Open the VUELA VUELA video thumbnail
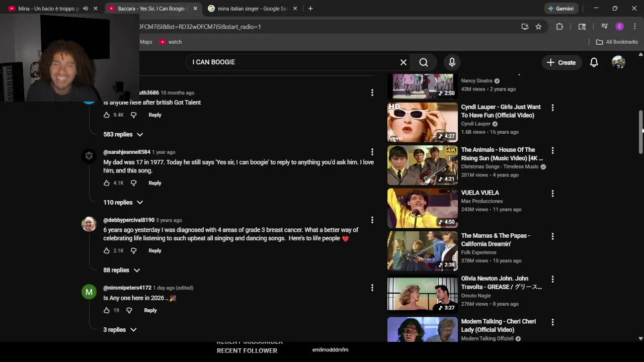The height and width of the screenshot is (362, 644). [x=422, y=208]
